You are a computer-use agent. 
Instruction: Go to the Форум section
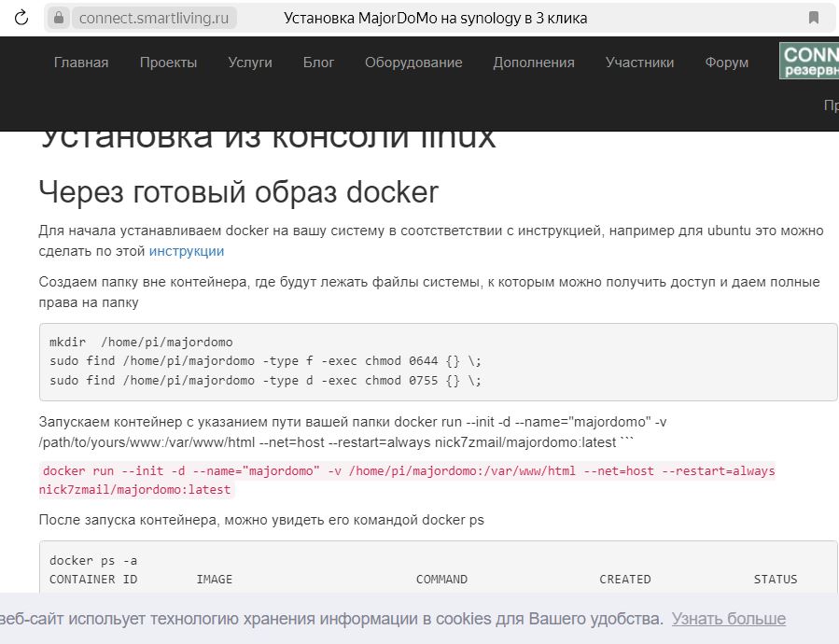click(727, 63)
